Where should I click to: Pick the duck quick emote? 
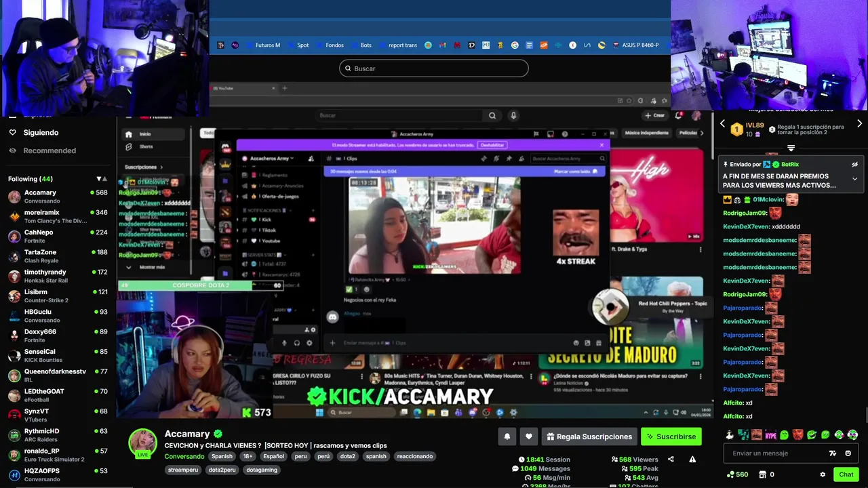[730, 434]
